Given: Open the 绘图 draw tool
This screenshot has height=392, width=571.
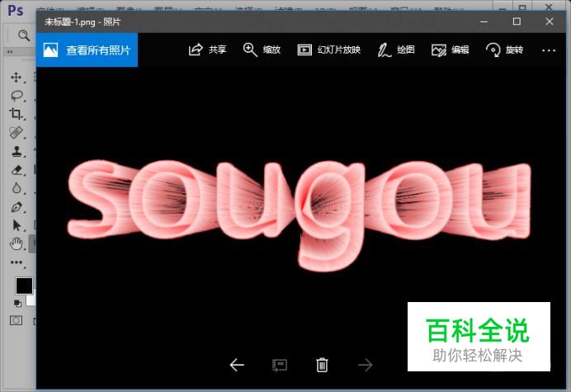Looking at the screenshot, I should pos(396,50).
